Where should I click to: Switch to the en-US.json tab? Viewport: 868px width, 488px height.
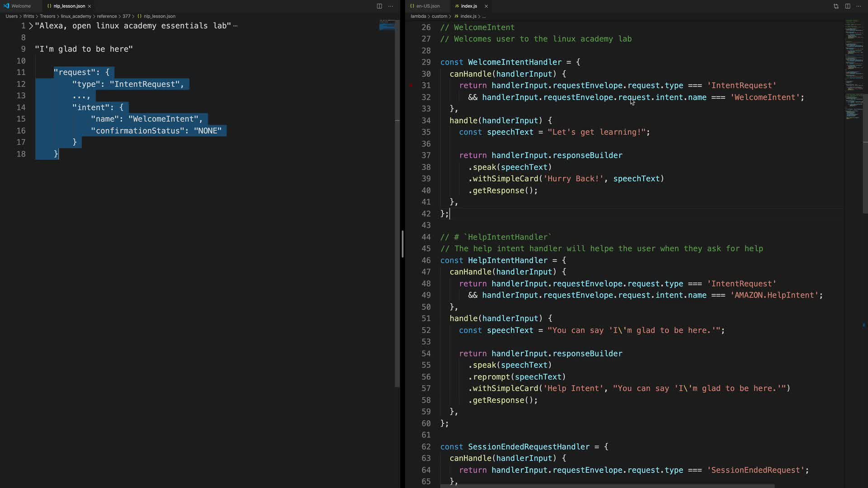tap(428, 6)
